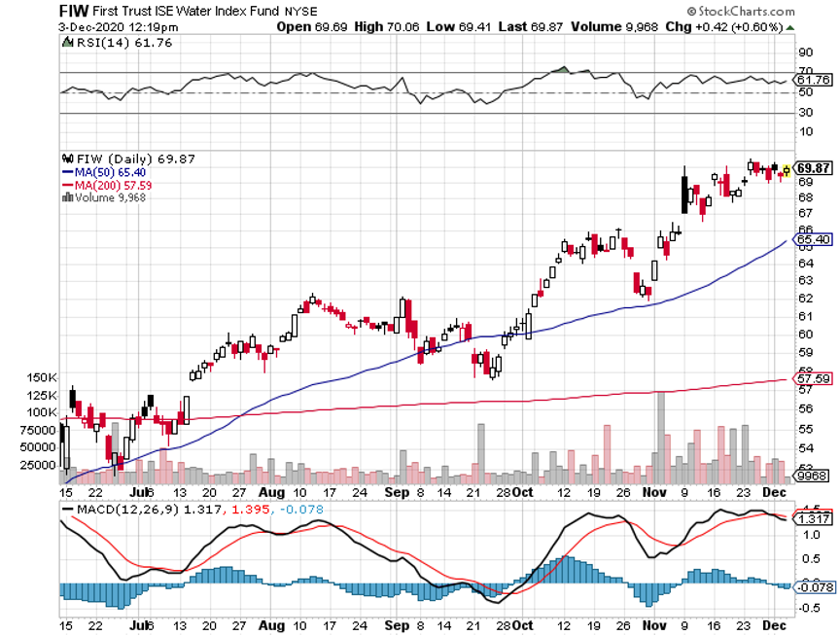This screenshot has height=636, width=840.
Task: Click the RSI(14) 61.76 panel label
Action: (124, 43)
